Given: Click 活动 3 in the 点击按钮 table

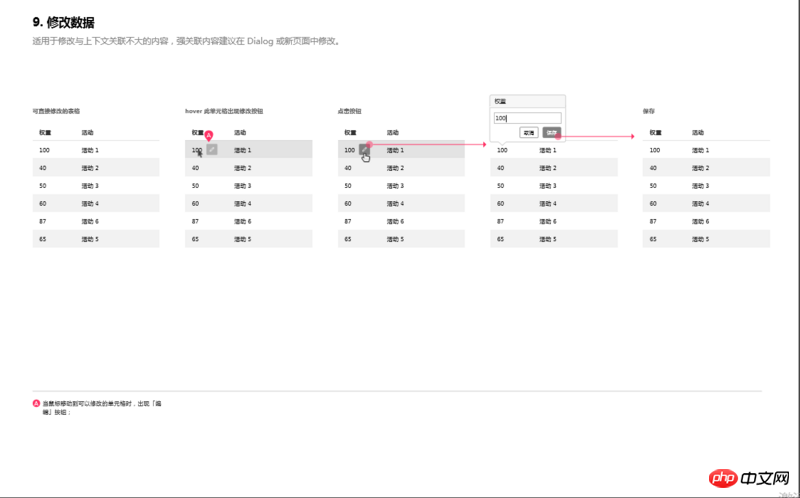Looking at the screenshot, I should 395,186.
